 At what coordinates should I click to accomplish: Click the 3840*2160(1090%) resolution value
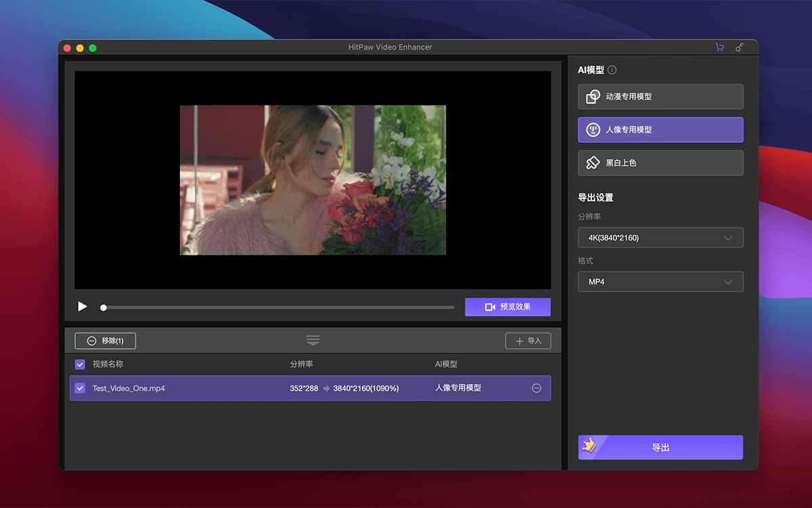366,388
